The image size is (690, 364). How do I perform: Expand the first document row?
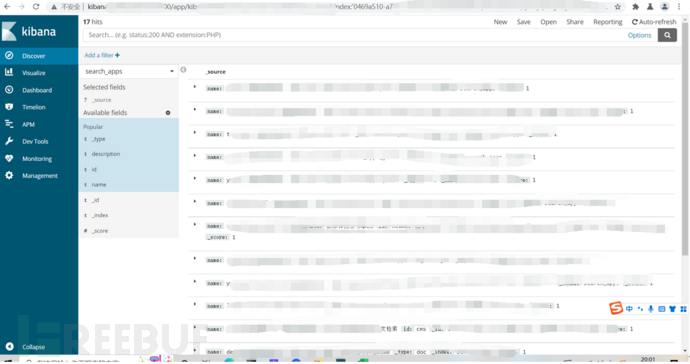[x=195, y=87]
